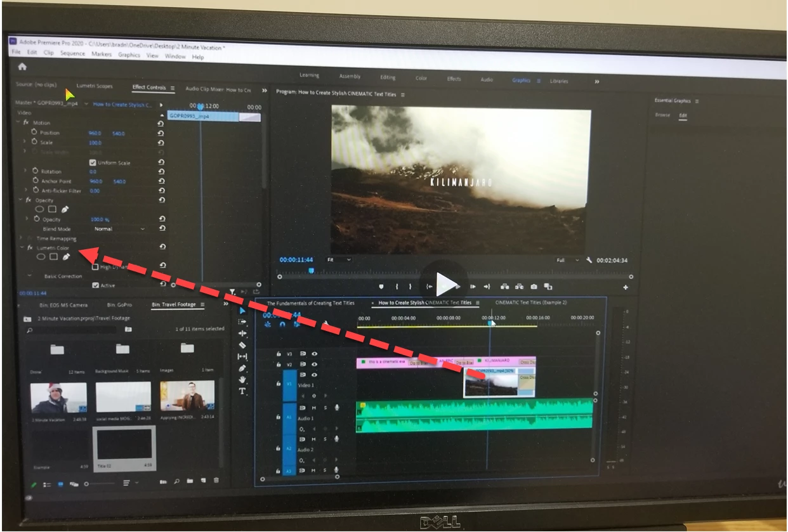The height and width of the screenshot is (532, 788).
Task: Collapse the Opacity effect group
Action: [x=20, y=200]
